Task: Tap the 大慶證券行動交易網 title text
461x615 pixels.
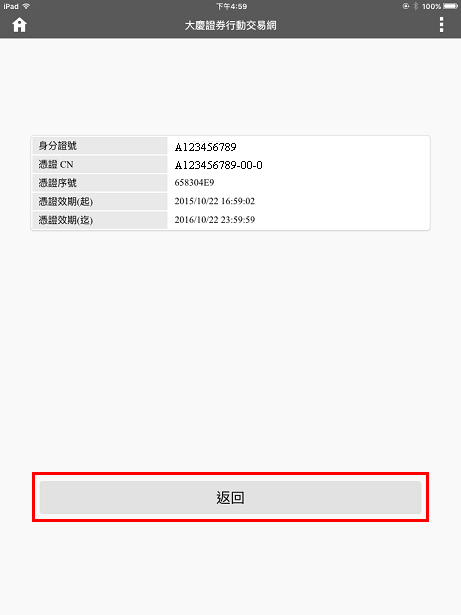Action: tap(230, 25)
